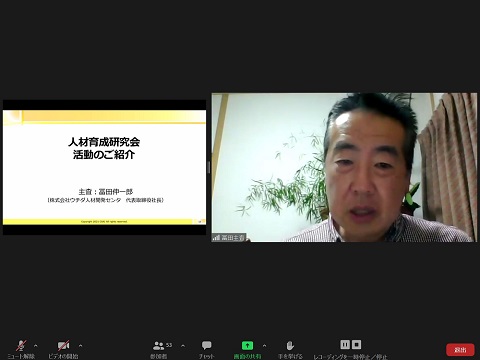Unmute the microphone icon
Image resolution: width=480 pixels, height=360 pixels.
21,345
